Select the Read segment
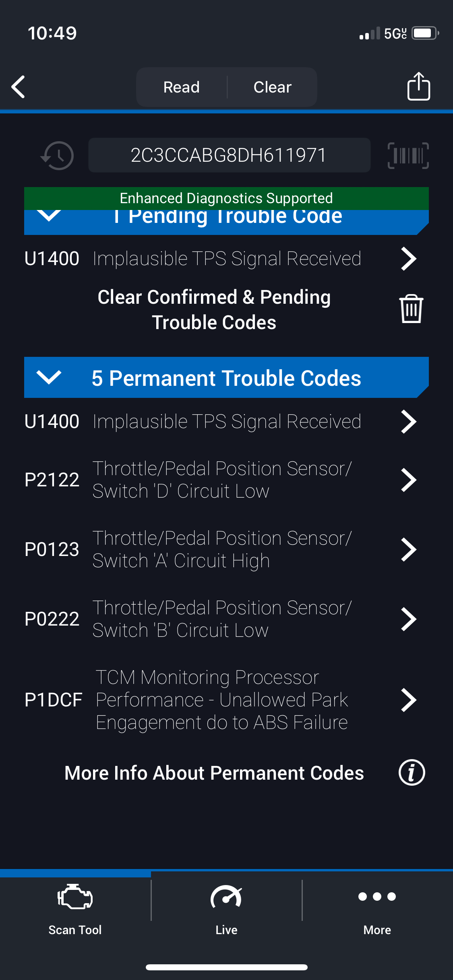This screenshot has height=980, width=453. tap(182, 87)
